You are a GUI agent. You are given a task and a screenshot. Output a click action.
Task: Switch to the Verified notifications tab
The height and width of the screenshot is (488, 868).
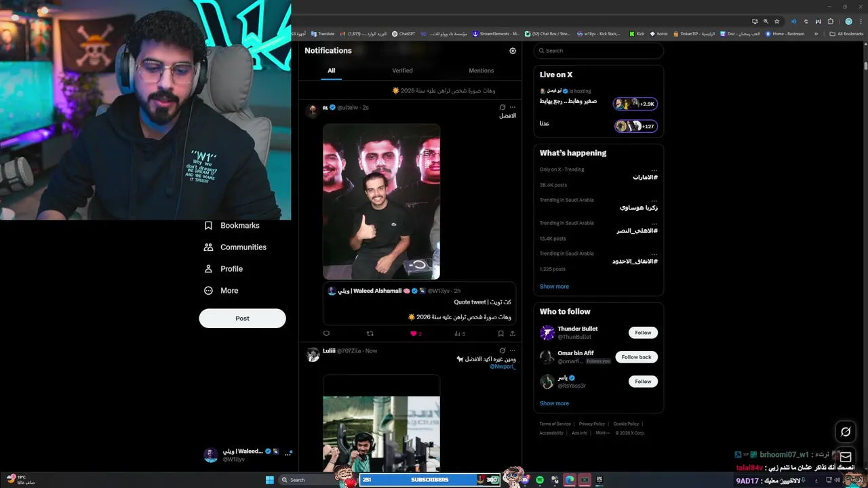[x=402, y=70]
